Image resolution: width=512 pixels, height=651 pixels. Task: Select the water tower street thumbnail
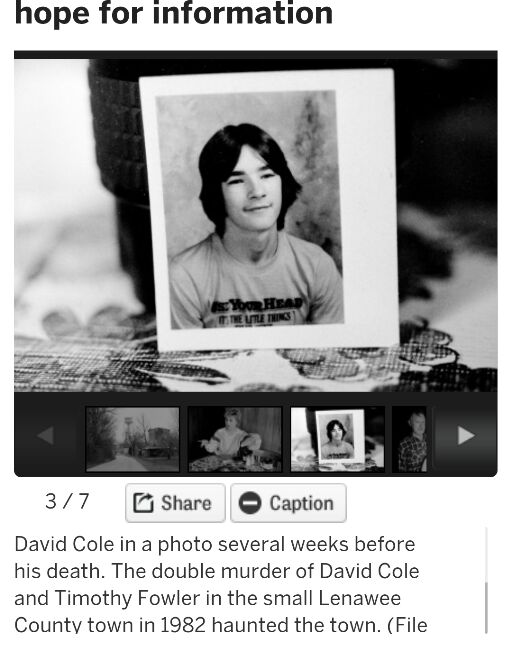point(132,439)
